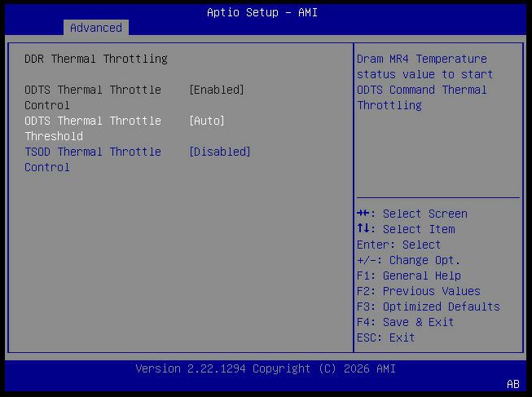The height and width of the screenshot is (397, 532).
Task: Click the arrows Select Screen hint
Action: [x=412, y=214]
